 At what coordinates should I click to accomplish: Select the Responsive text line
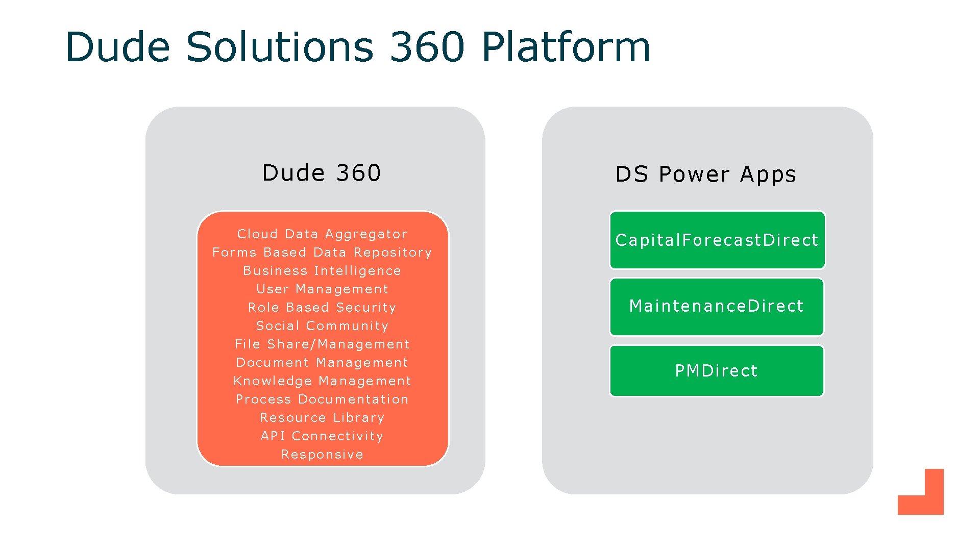322,455
